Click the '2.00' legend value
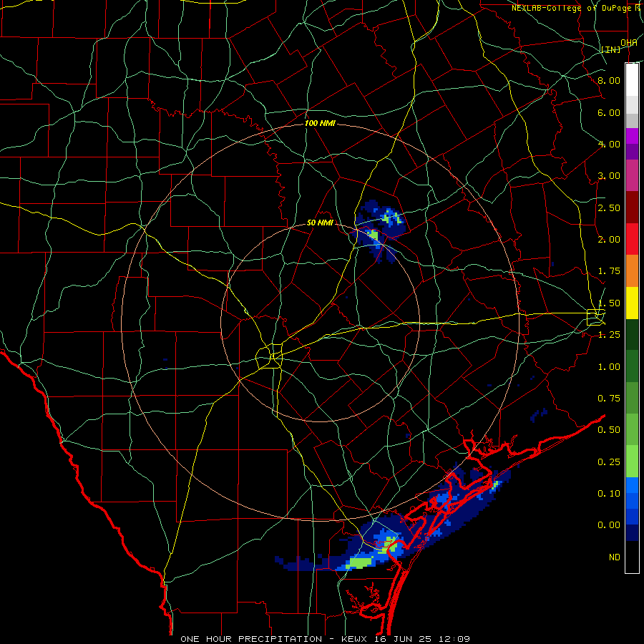The image size is (644, 644). (x=609, y=240)
